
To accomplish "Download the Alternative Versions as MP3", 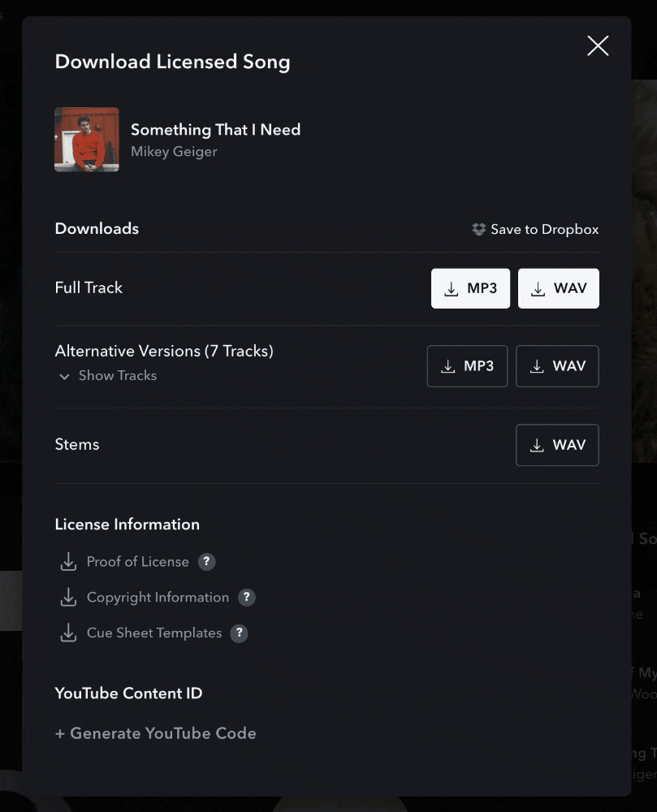I will [x=467, y=366].
